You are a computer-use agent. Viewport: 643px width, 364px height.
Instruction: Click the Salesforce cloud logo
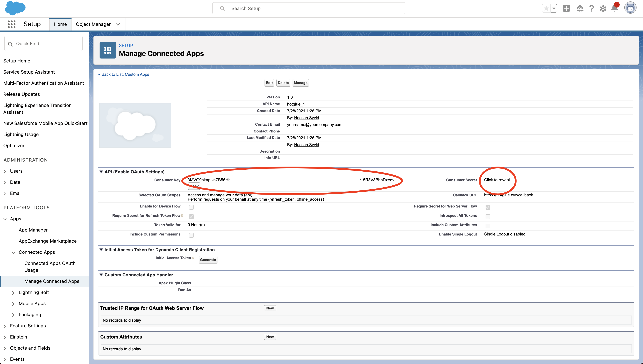pos(15,8)
